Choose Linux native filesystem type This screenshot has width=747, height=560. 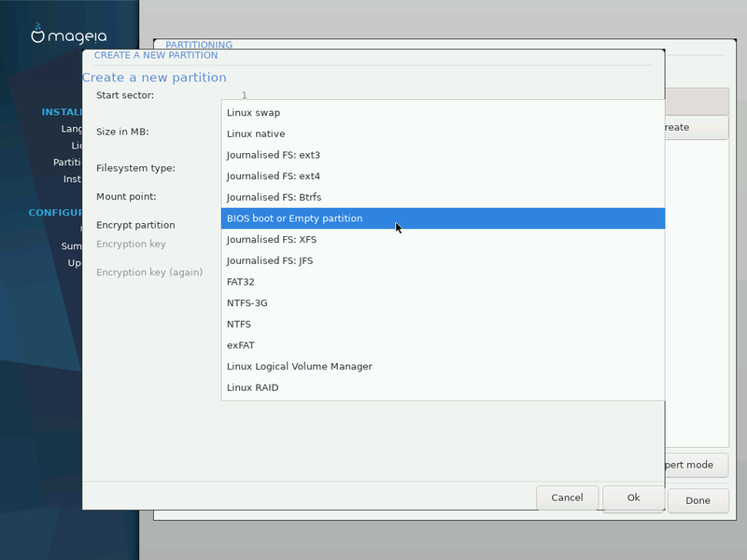click(x=256, y=134)
